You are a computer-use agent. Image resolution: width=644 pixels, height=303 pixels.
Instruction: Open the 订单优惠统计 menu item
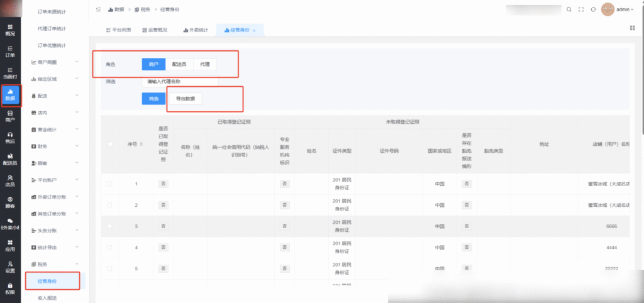[x=52, y=45]
